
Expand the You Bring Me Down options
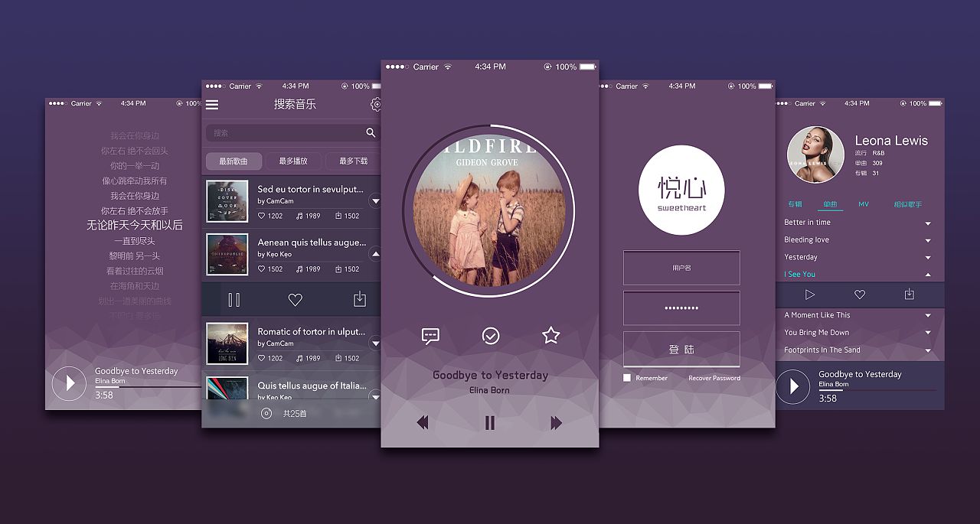928,333
